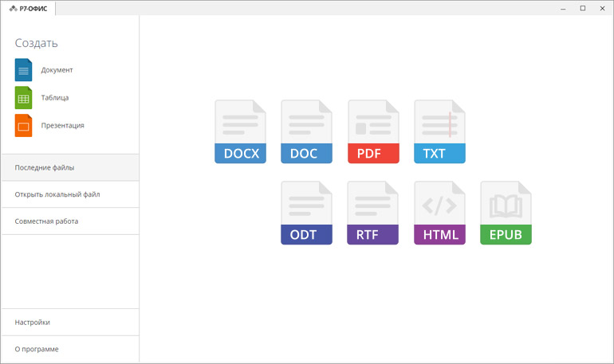Viewport: 614px width, 364px height.
Task: Click the green Spreadsheet icon
Action: tap(23, 98)
